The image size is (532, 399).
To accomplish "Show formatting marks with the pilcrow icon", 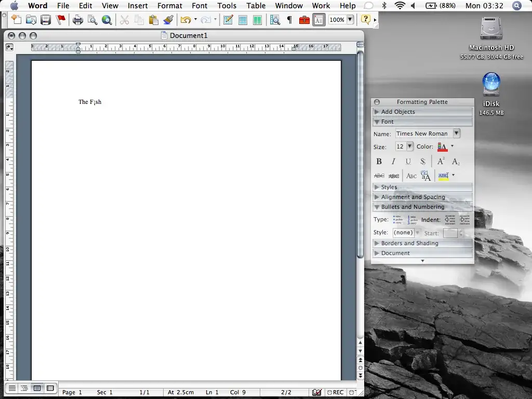I will 289,20.
